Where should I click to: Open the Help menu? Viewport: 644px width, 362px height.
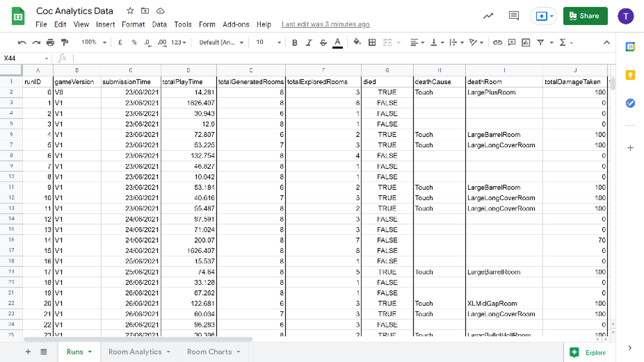[x=264, y=25]
